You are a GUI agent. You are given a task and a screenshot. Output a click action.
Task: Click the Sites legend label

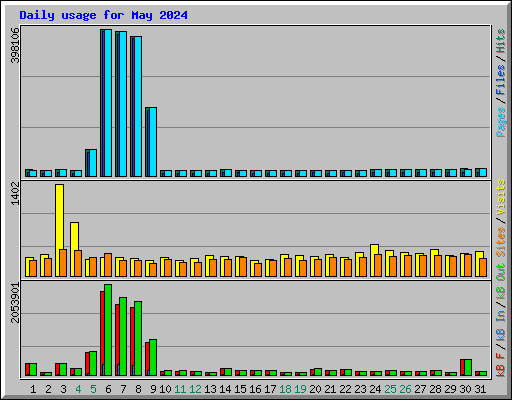501,242
